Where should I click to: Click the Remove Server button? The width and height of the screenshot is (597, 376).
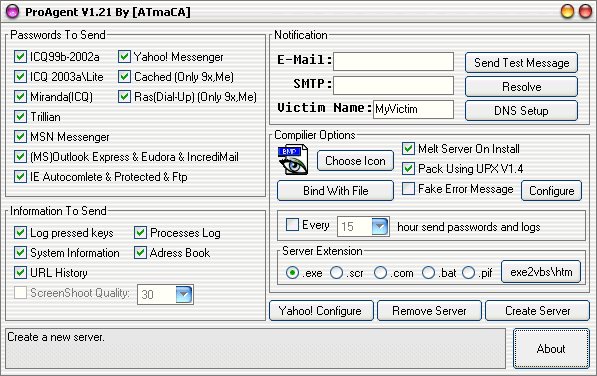(x=429, y=311)
